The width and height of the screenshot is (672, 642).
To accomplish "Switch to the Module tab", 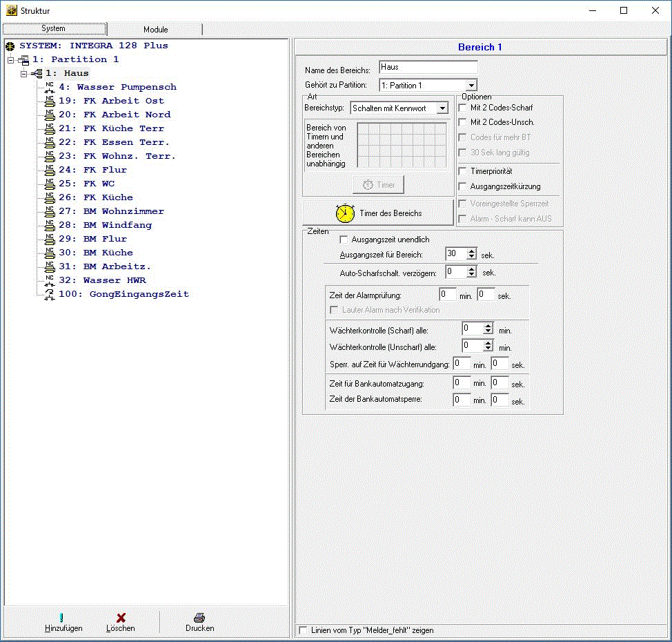I will click(x=155, y=30).
